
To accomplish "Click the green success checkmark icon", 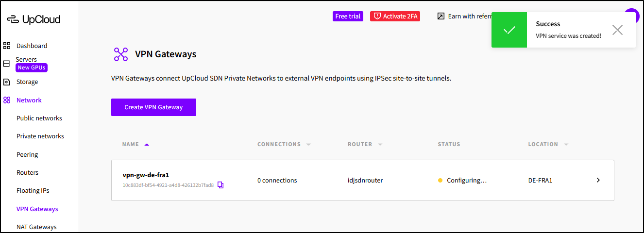I will pyautogui.click(x=509, y=30).
